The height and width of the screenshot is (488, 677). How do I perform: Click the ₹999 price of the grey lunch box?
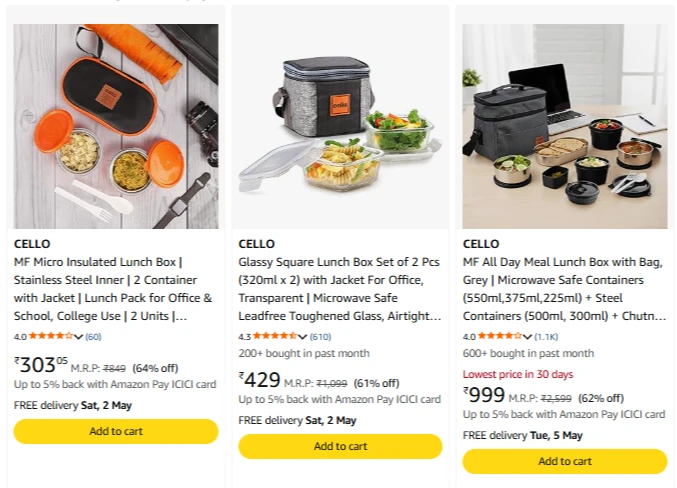[x=484, y=395]
